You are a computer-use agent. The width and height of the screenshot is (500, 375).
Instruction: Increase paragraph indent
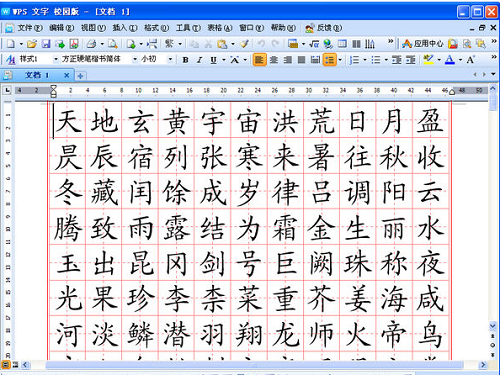(x=411, y=60)
